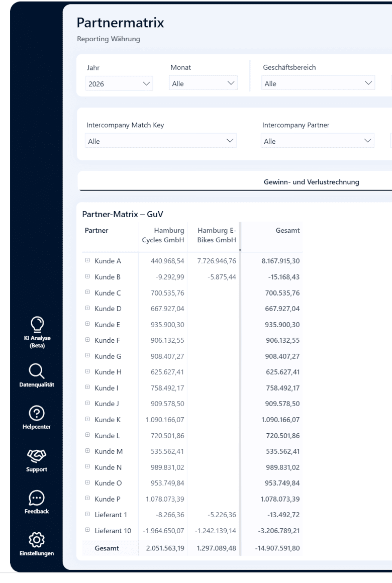Image resolution: width=392 pixels, height=583 pixels.
Task: Sort by Hamburg Cycles GmbH column header
Action: pyautogui.click(x=163, y=235)
